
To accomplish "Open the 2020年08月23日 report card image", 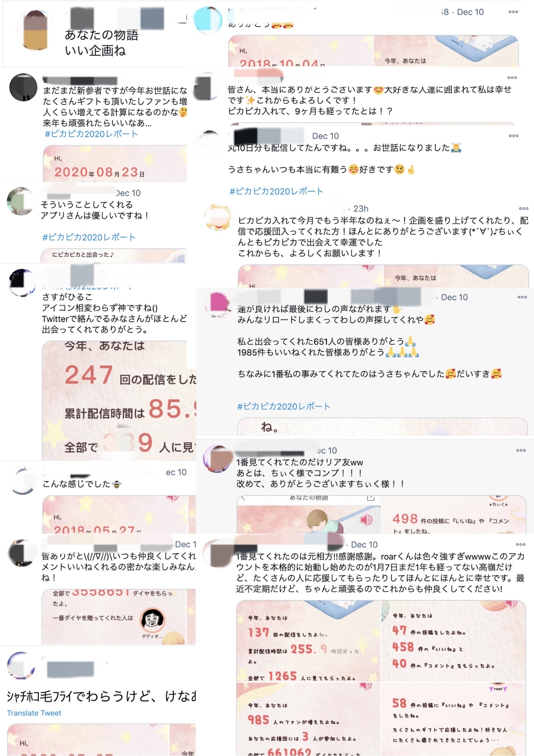I will click(x=115, y=163).
